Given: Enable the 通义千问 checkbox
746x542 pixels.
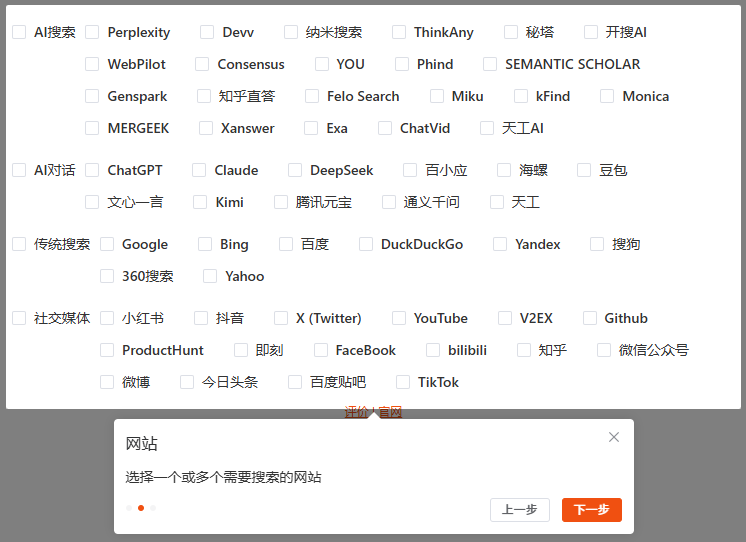Looking at the screenshot, I should [389, 202].
